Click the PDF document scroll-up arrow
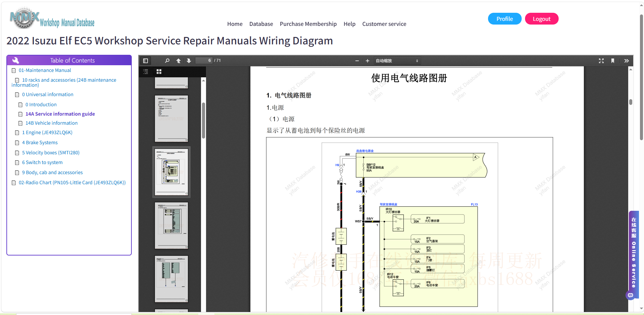The image size is (644, 315). point(631,69)
